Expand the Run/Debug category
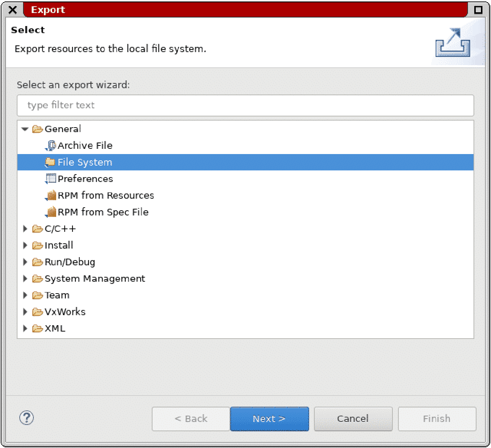Viewport: 491px width, 448px height. click(25, 262)
